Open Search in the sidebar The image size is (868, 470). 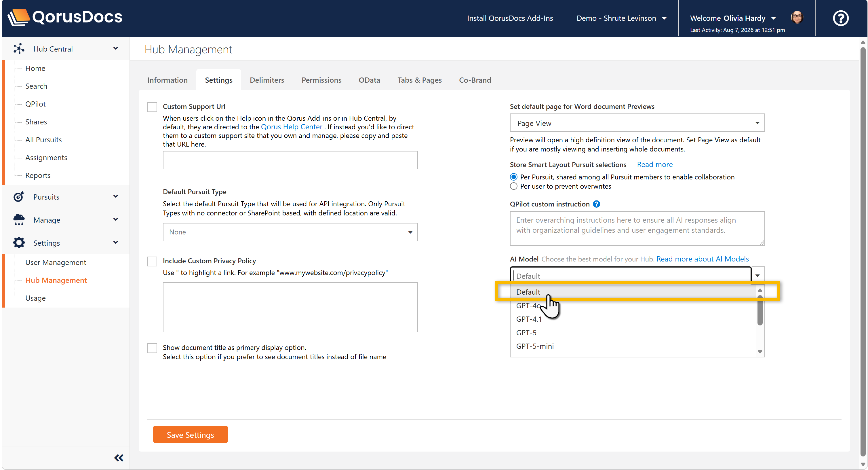[x=36, y=86]
